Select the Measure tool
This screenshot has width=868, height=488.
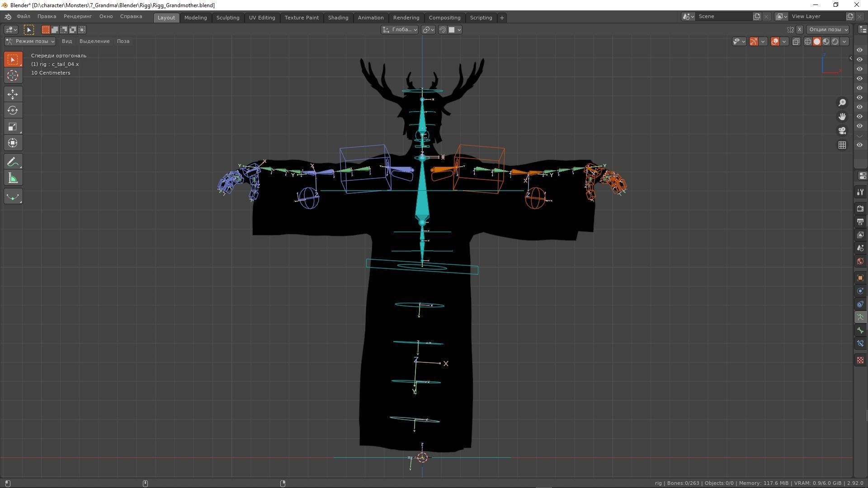tap(13, 178)
